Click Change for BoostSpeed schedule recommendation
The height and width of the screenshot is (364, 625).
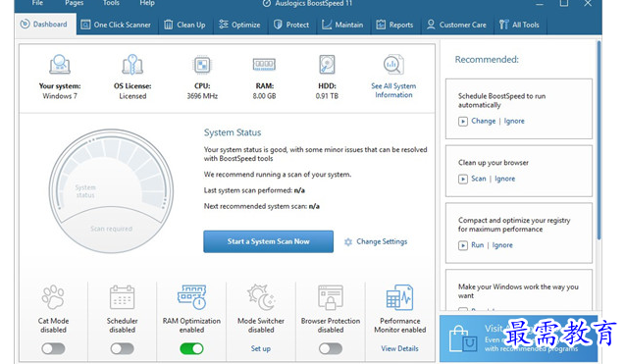pos(483,121)
